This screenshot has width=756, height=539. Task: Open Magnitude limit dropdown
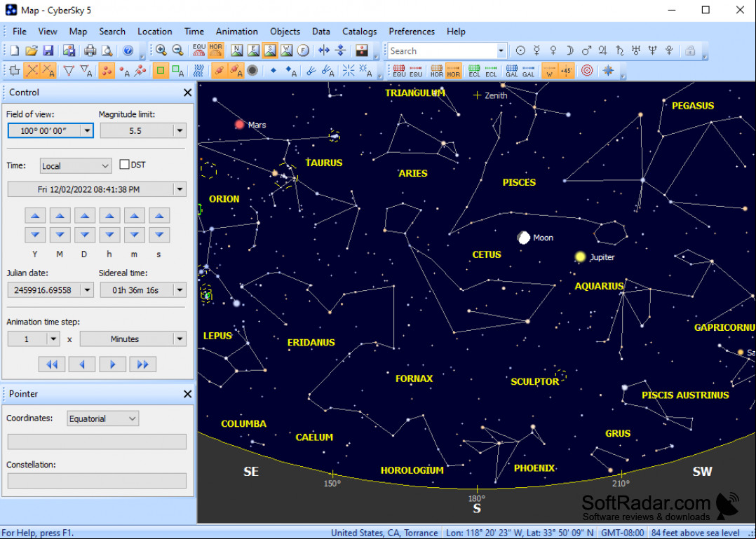coord(180,130)
